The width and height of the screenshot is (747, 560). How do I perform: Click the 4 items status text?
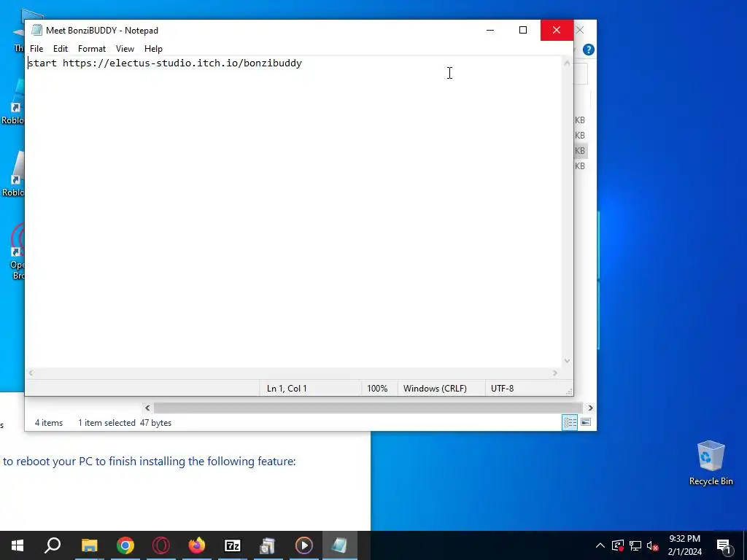click(49, 423)
